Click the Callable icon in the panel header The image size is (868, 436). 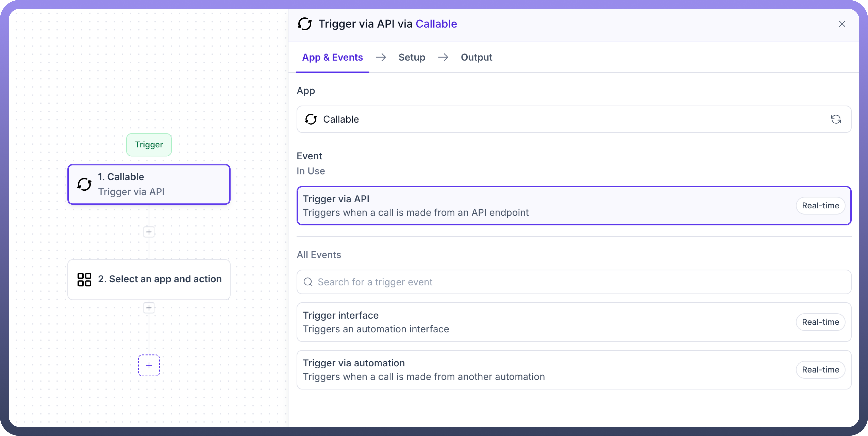[x=305, y=24]
